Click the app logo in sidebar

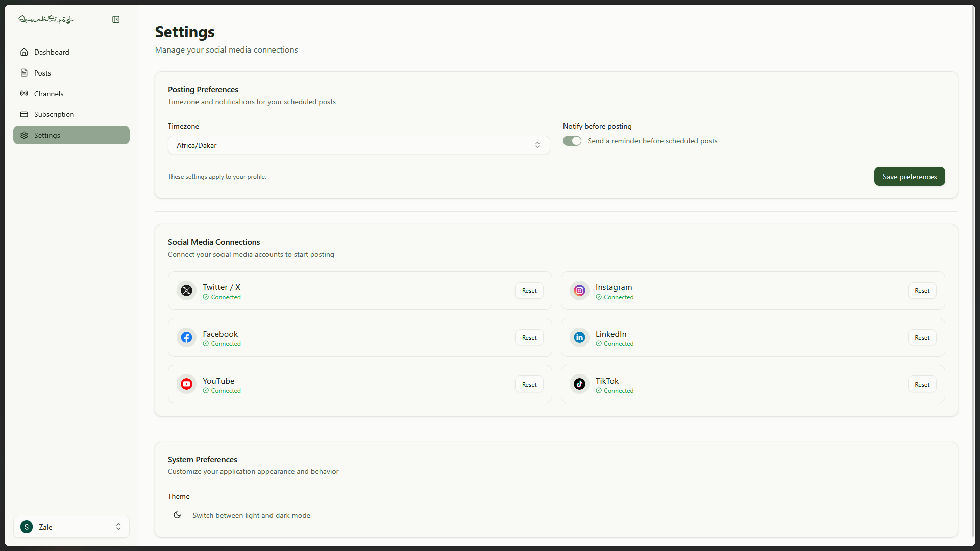[46, 19]
